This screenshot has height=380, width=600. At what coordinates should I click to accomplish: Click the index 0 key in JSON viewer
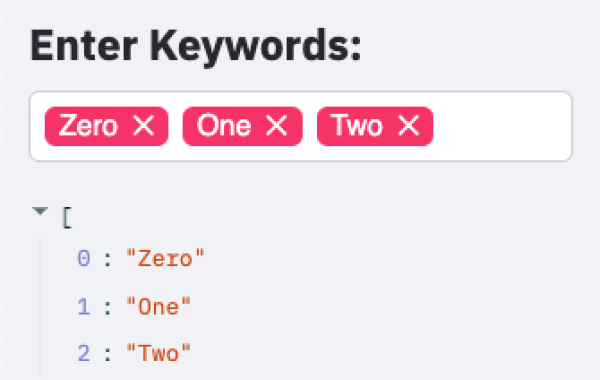84,259
